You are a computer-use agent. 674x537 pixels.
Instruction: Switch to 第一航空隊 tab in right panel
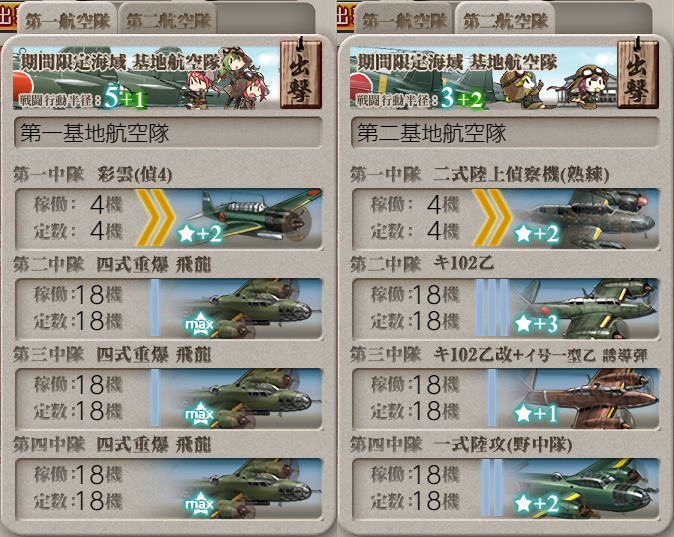coord(404,19)
